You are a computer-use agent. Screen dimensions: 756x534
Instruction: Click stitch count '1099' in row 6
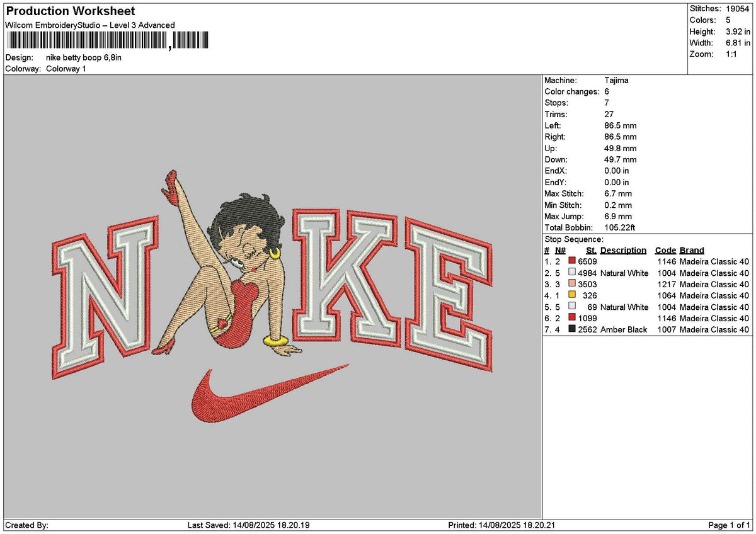[587, 318]
